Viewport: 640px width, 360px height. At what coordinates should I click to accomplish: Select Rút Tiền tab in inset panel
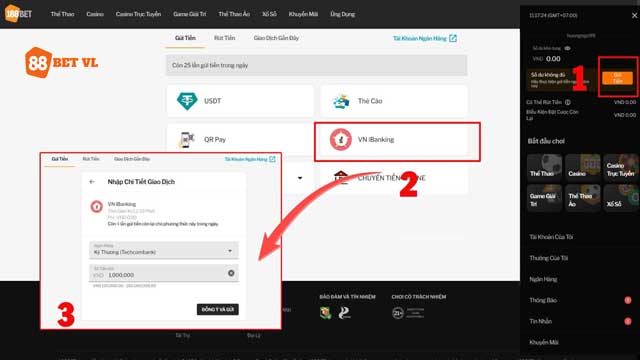tap(91, 159)
